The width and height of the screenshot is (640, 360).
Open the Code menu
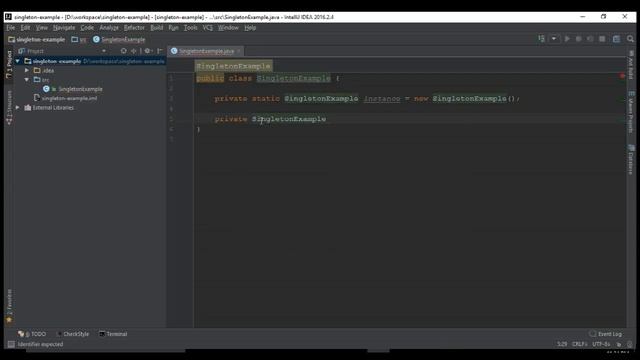click(87, 28)
